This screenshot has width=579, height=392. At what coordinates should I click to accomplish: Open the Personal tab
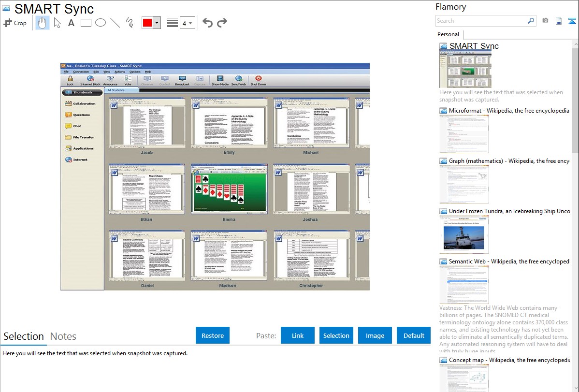(x=448, y=34)
